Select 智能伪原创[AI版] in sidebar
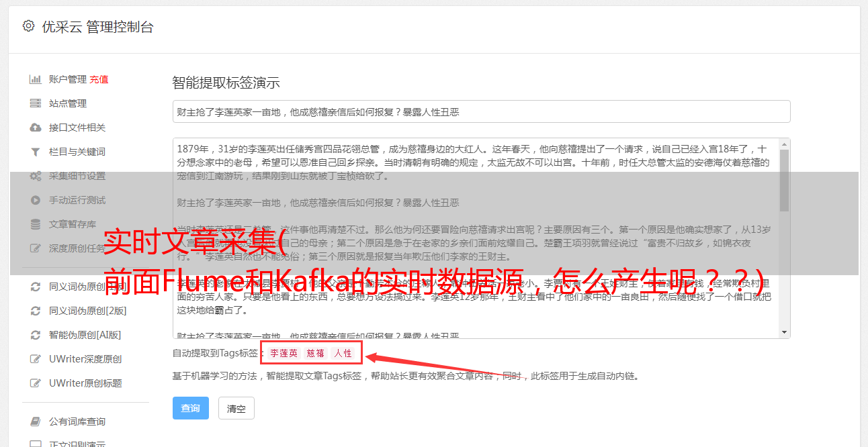The image size is (868, 447). tap(85, 335)
